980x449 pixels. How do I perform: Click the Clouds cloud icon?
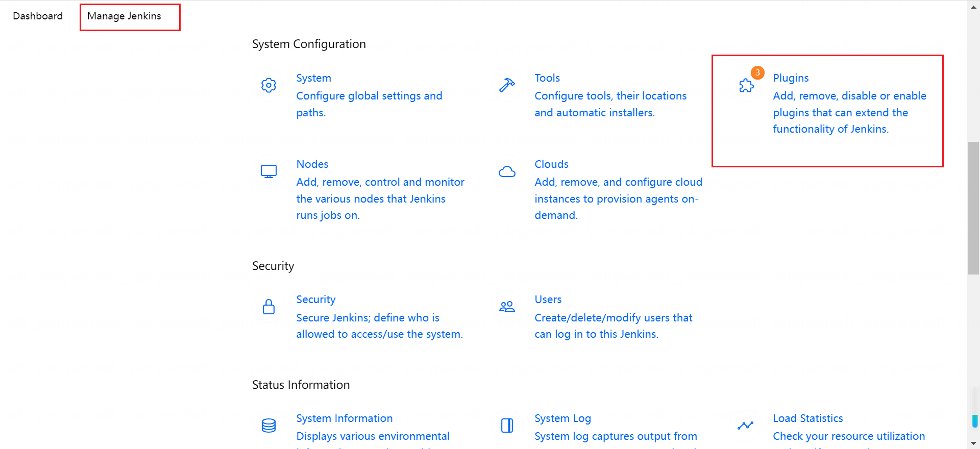(507, 171)
